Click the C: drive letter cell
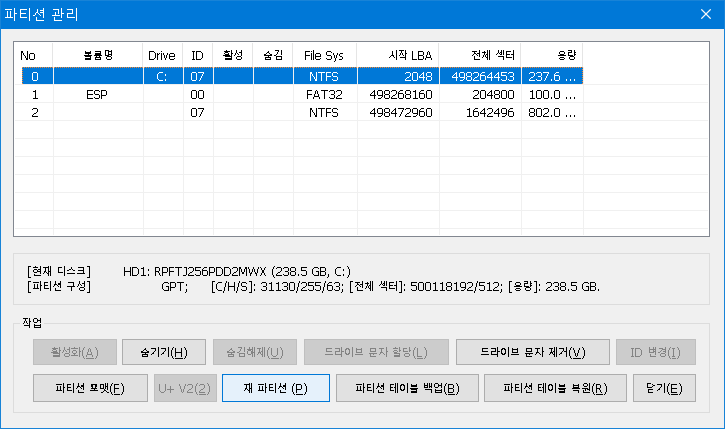This screenshot has height=429, width=725. click(162, 76)
